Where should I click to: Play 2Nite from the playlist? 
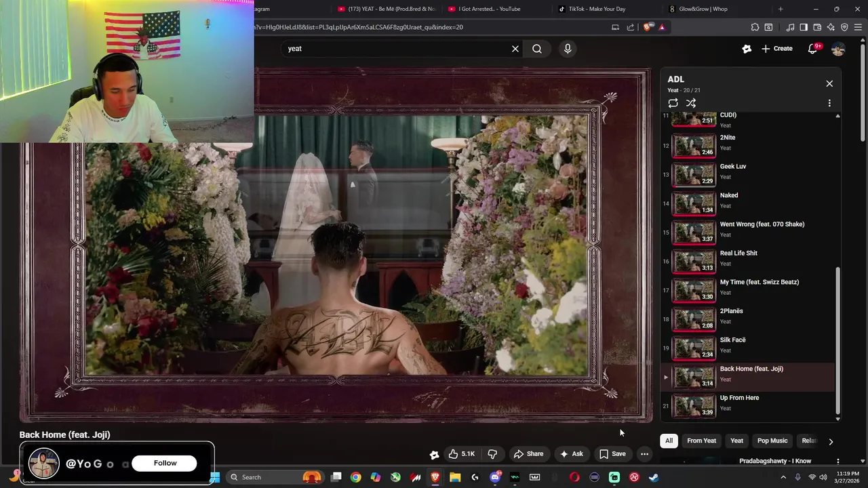click(x=749, y=145)
